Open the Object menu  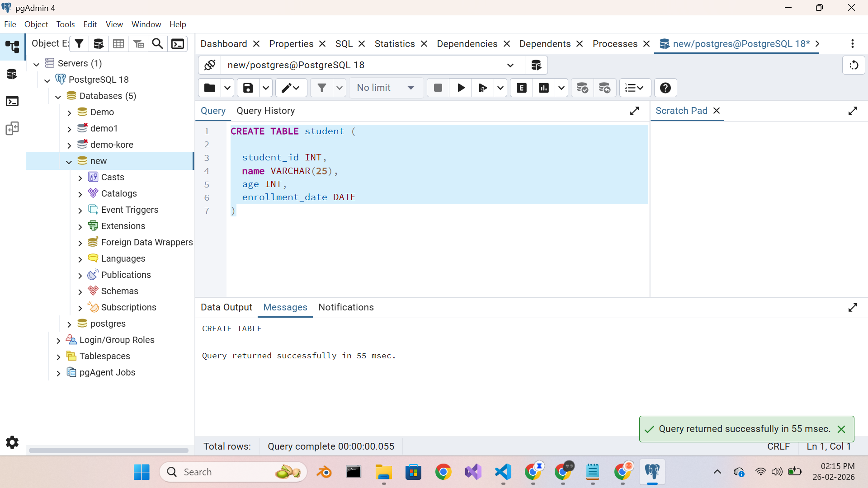click(36, 24)
